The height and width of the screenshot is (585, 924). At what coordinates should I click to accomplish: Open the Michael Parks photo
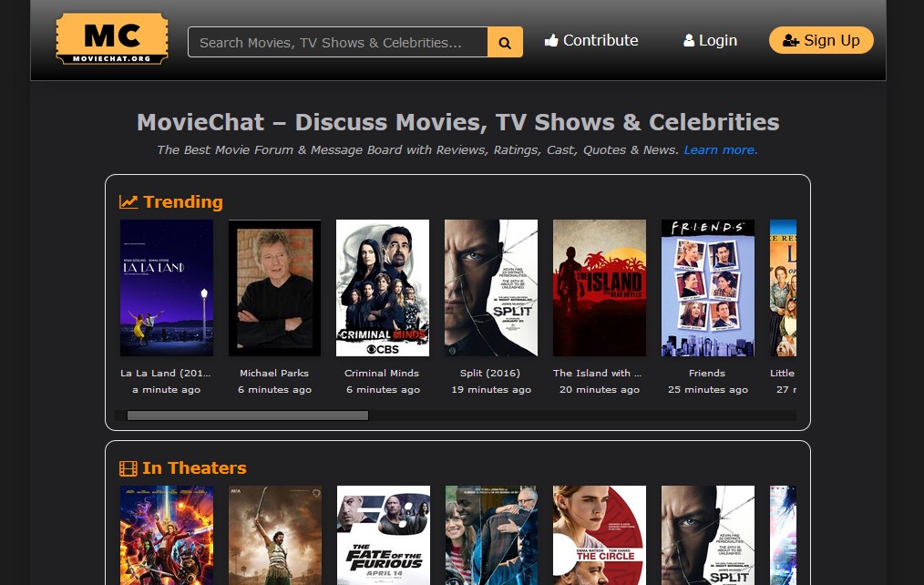point(274,288)
